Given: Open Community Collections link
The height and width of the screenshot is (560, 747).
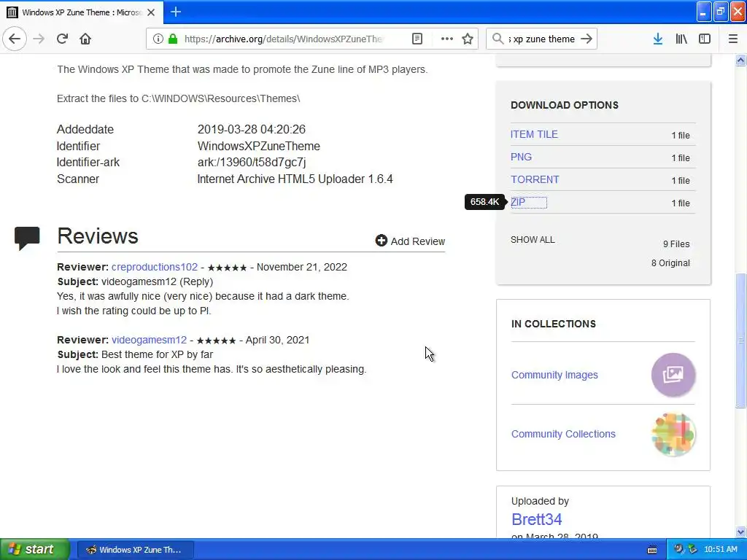Looking at the screenshot, I should [563, 434].
